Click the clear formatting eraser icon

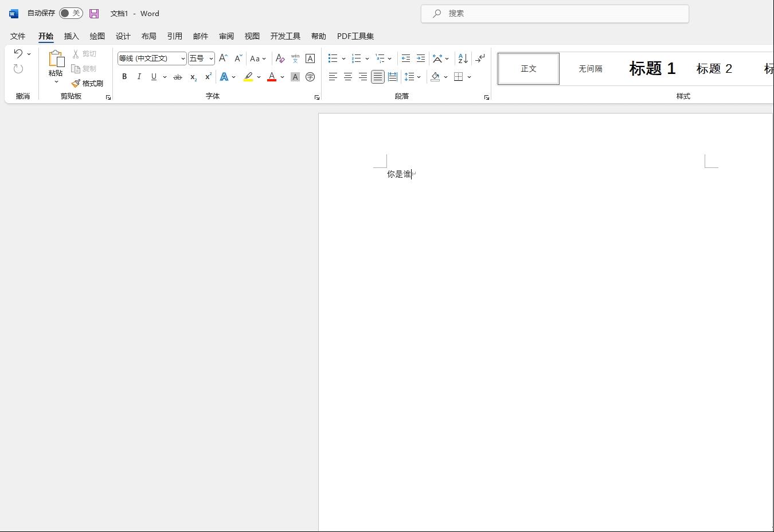point(280,58)
